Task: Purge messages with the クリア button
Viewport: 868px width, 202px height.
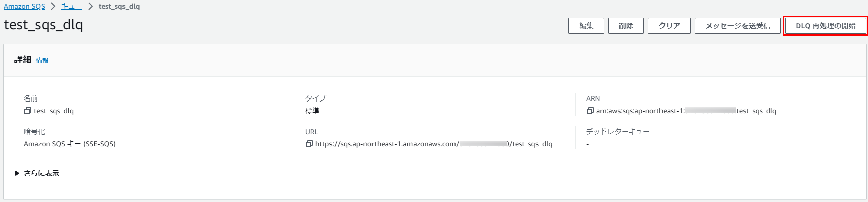Action: point(669,26)
